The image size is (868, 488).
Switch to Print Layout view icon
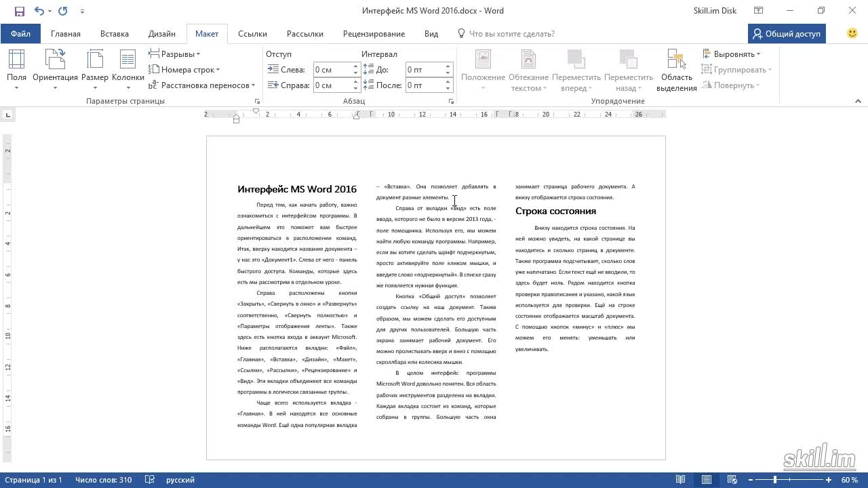707,480
